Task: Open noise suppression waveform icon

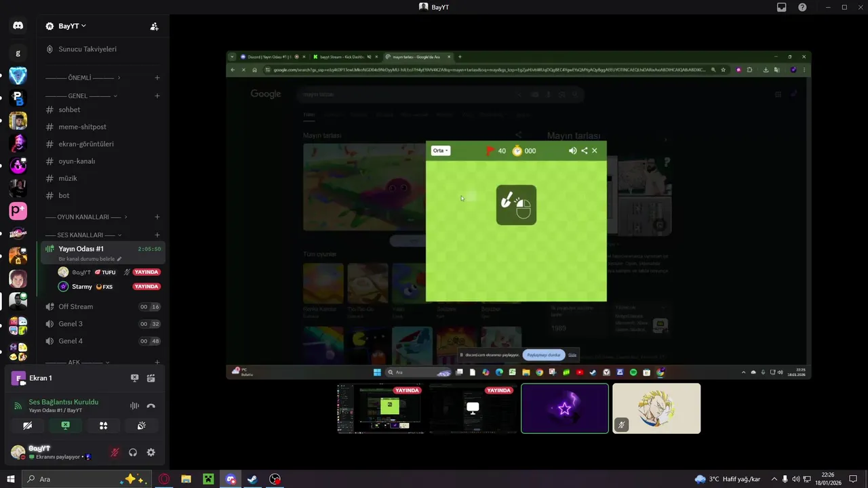Action: (134, 406)
